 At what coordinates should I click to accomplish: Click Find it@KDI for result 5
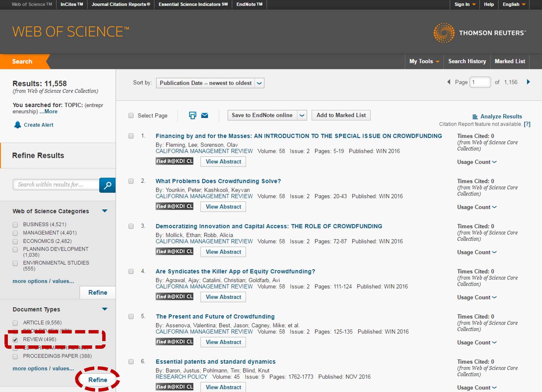point(174,342)
